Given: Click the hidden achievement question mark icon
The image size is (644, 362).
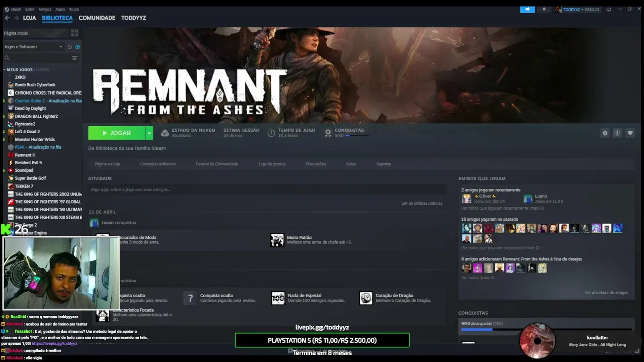Looking at the screenshot, I should tap(190, 298).
